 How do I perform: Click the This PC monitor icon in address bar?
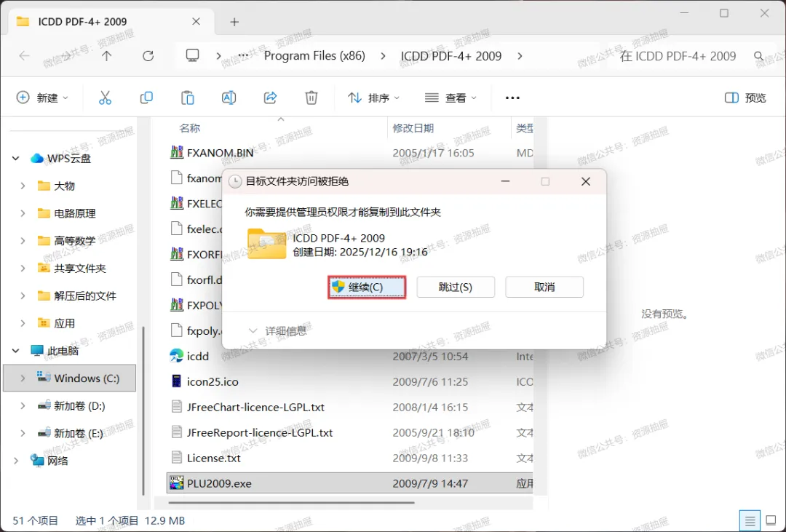(192, 55)
